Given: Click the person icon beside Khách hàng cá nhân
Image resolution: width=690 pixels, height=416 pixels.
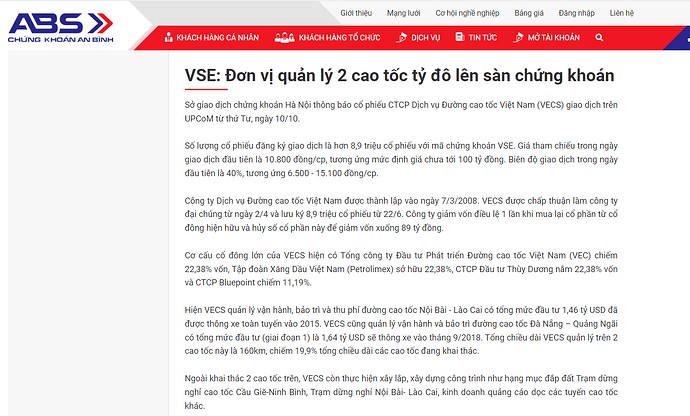Looking at the screenshot, I should click(169, 37).
